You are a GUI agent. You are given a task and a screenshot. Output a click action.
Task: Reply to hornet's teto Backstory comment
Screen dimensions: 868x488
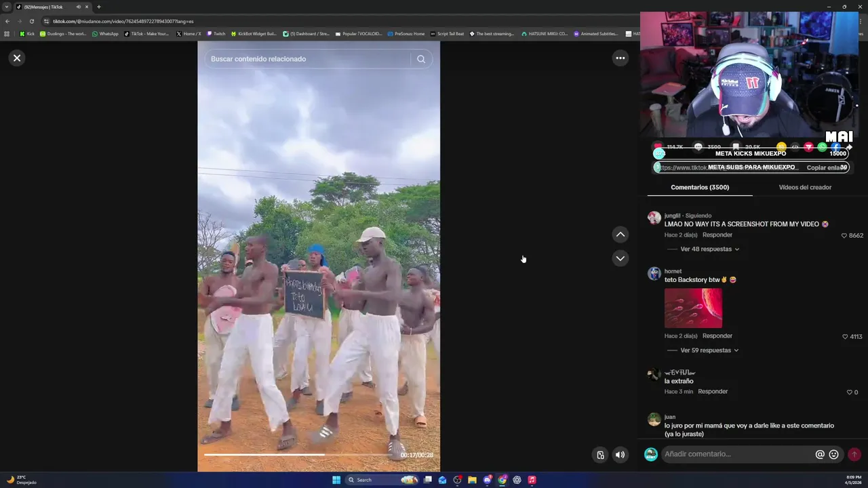717,336
